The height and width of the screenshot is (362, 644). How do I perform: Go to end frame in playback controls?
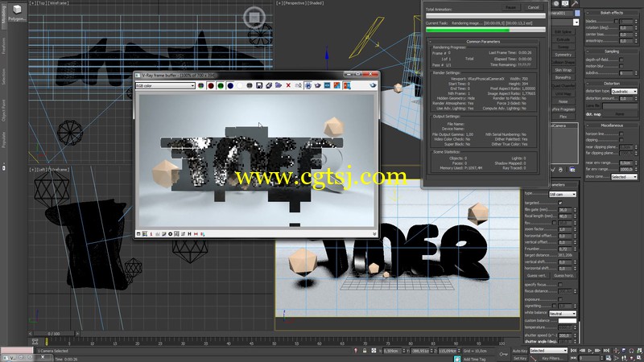click(606, 351)
